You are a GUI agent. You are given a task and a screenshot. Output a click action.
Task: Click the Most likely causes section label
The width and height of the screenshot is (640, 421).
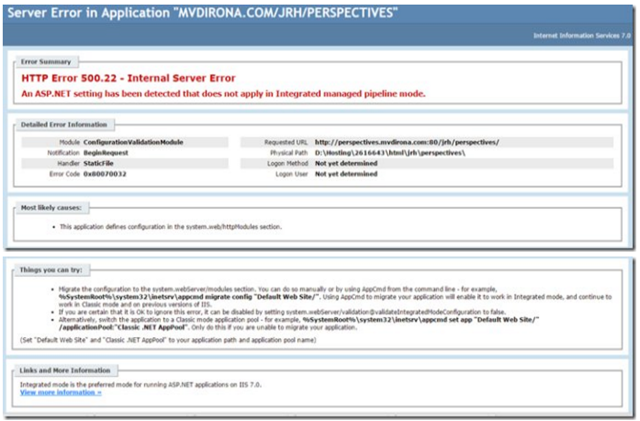51,207
